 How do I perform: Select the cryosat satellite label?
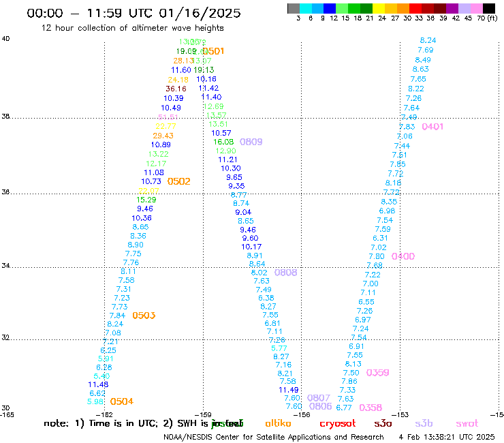coord(338,423)
